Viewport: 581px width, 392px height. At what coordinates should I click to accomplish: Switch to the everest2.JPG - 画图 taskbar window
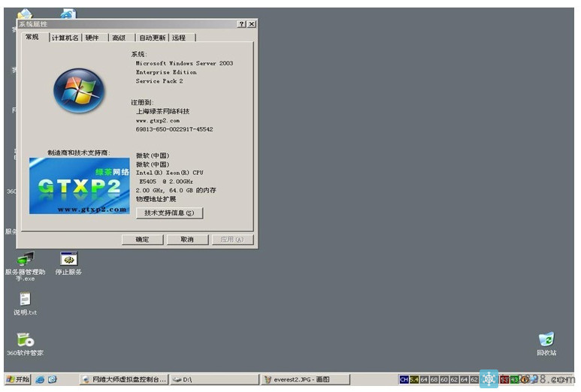[297, 379]
